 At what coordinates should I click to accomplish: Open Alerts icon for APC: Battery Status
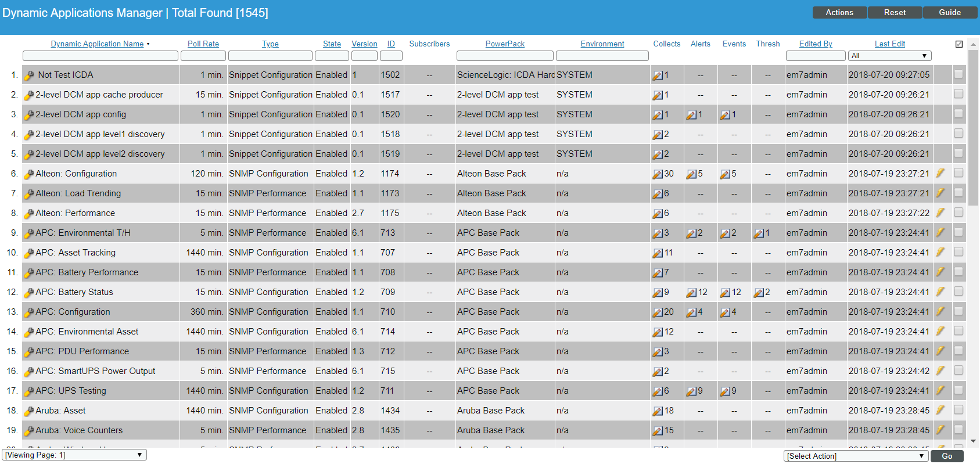point(691,293)
